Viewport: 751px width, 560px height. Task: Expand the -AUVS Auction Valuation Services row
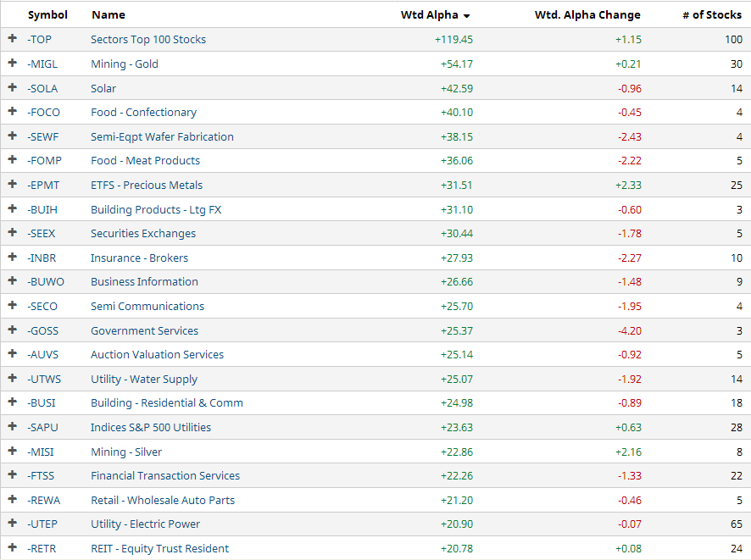(13, 353)
